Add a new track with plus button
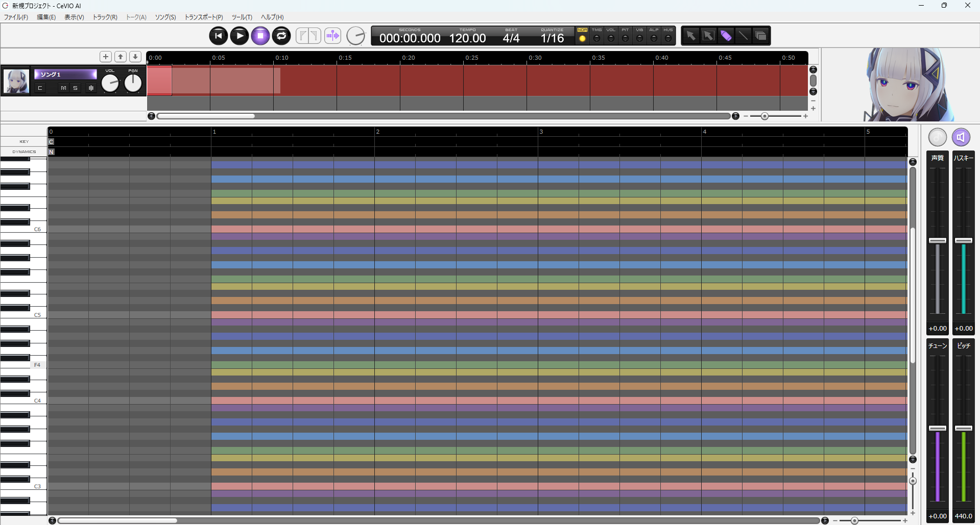The image size is (980, 525). coord(106,57)
